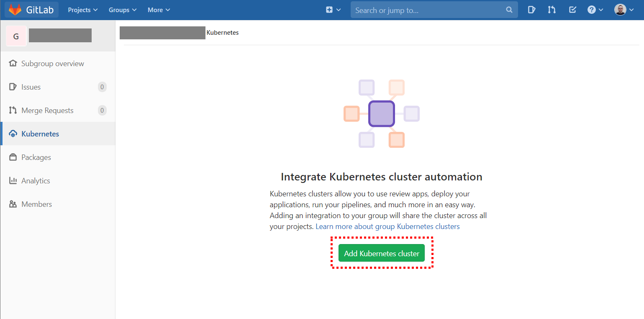Click the Integrate Kubernetes cluster automation heading
This screenshot has width=644, height=319.
(382, 177)
